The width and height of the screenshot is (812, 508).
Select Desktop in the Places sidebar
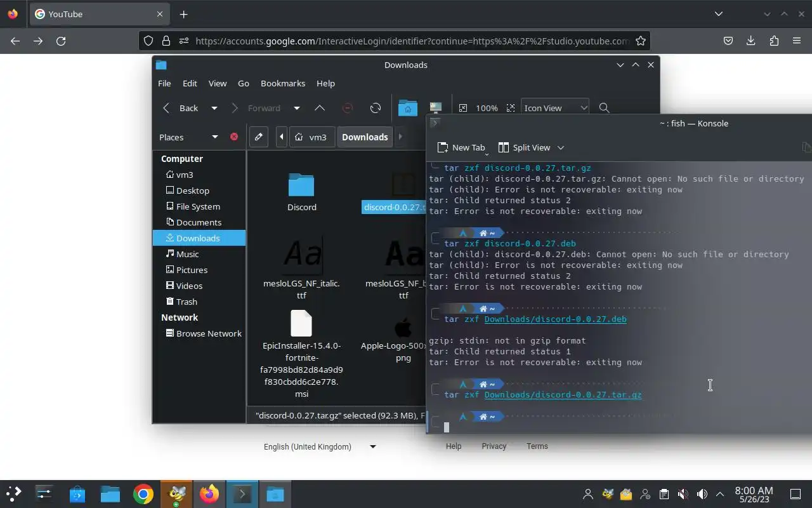coord(199,190)
